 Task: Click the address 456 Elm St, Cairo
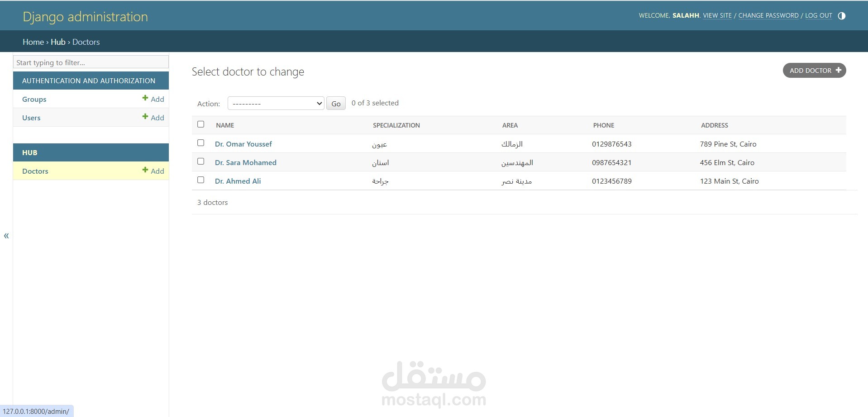tap(727, 162)
